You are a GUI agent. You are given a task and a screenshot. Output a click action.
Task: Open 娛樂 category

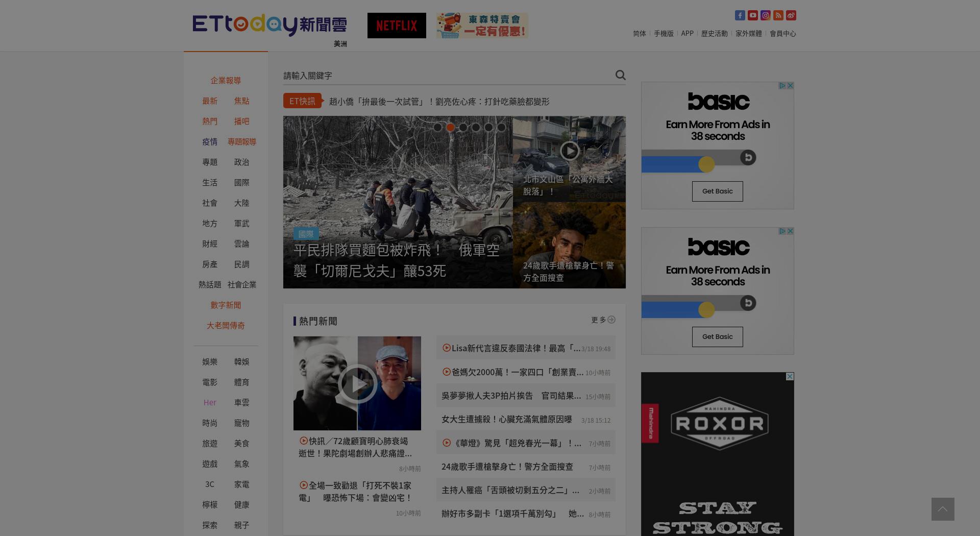tap(210, 362)
